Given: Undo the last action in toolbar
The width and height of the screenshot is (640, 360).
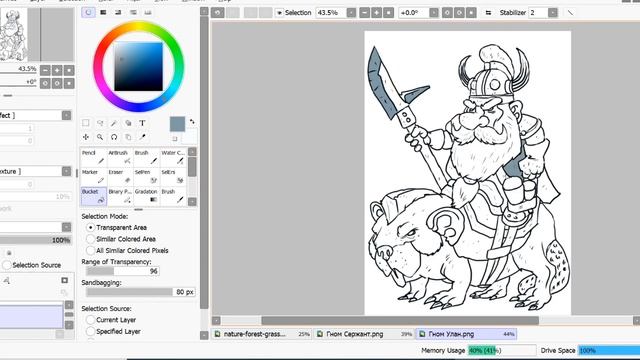Looking at the screenshot, I should 218,13.
